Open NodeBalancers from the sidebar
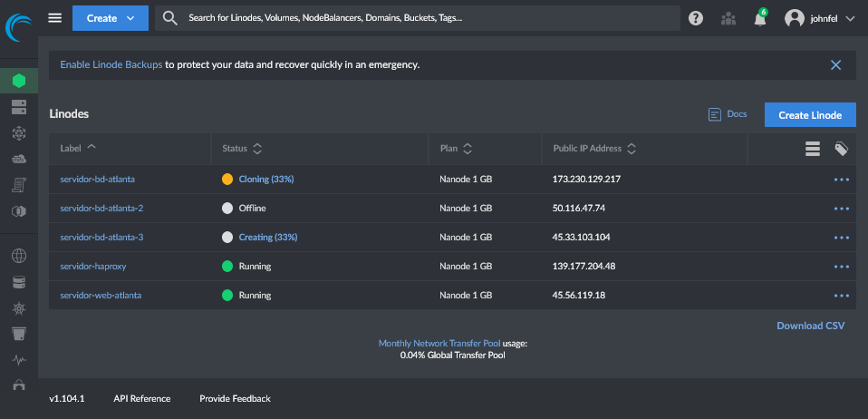The height and width of the screenshot is (419, 868). tap(18, 133)
